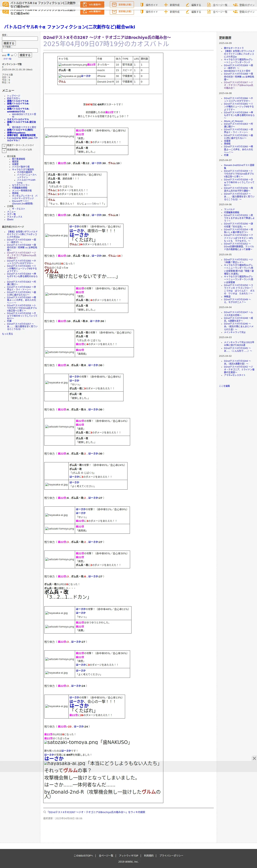Viewport: 257px width, 868px height.
Task: Click the hayasaka-ai.jpg image in character table
Action: coord(69,76)
